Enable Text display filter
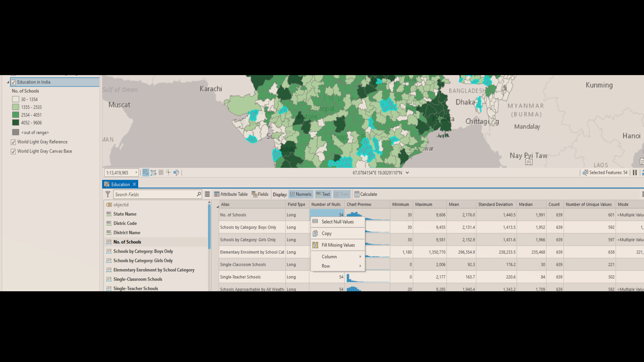Screen dimensions: 644x362 (323, 194)
